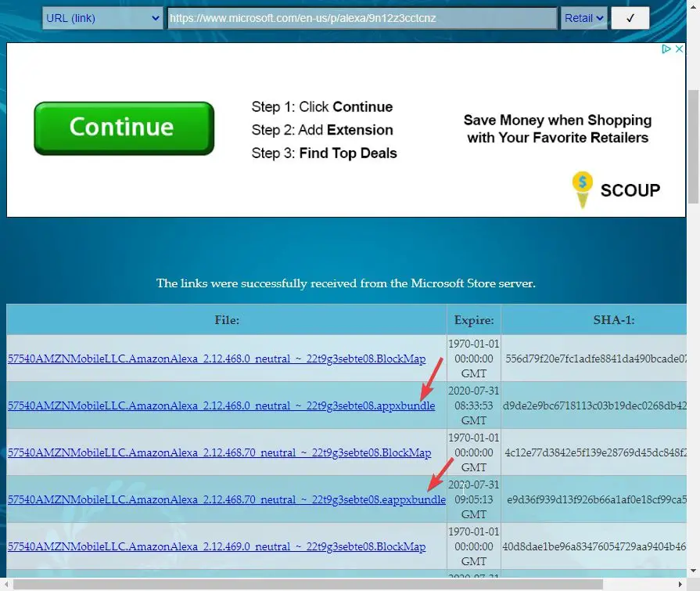Click the horizontal scrollbar right arrow
This screenshot has width=700, height=591.
point(680,584)
